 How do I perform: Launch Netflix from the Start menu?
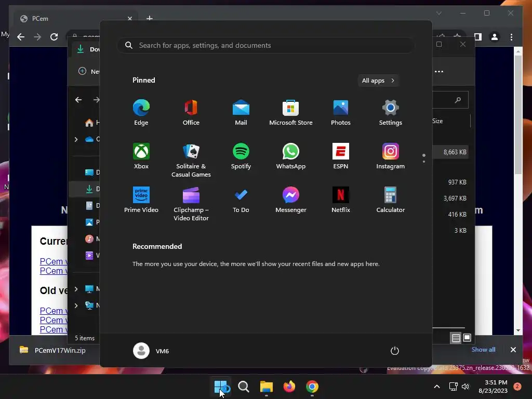[341, 200]
